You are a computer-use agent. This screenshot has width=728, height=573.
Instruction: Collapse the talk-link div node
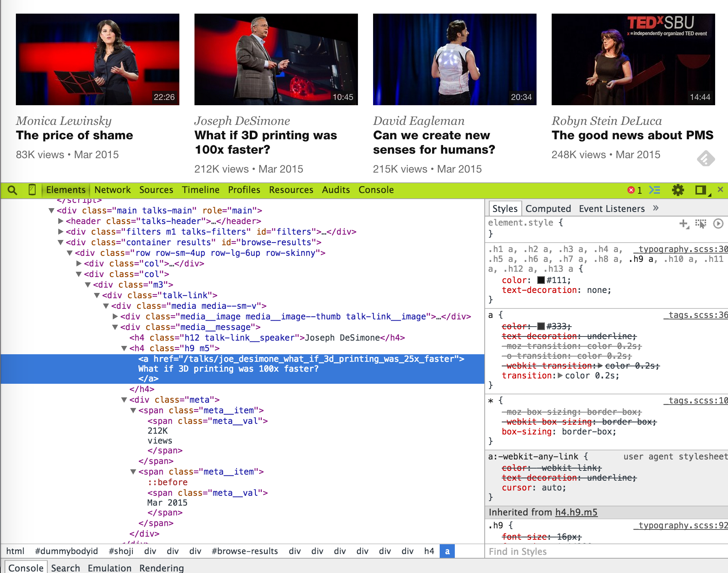pyautogui.click(x=97, y=295)
